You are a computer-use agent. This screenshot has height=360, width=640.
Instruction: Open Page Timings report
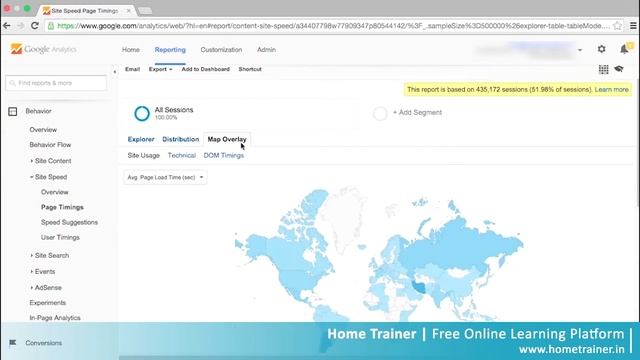[x=62, y=207]
